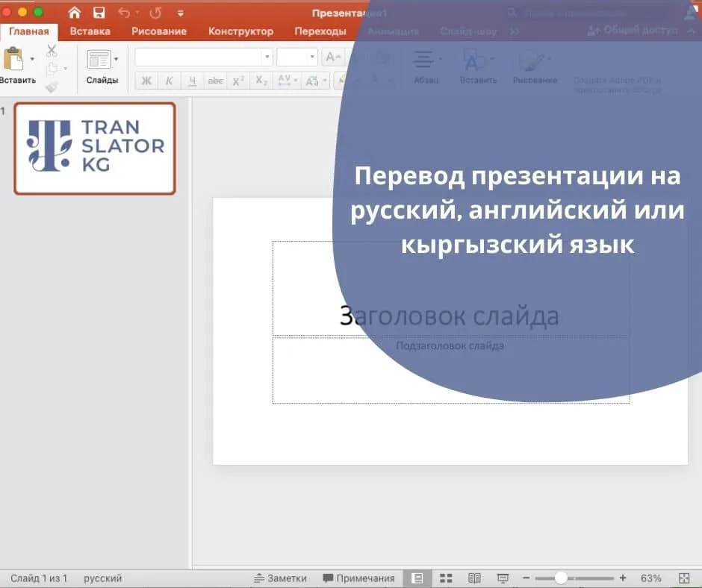Image resolution: width=702 pixels, height=588 pixels.
Task: Open the Вставка tab
Action: point(90,31)
